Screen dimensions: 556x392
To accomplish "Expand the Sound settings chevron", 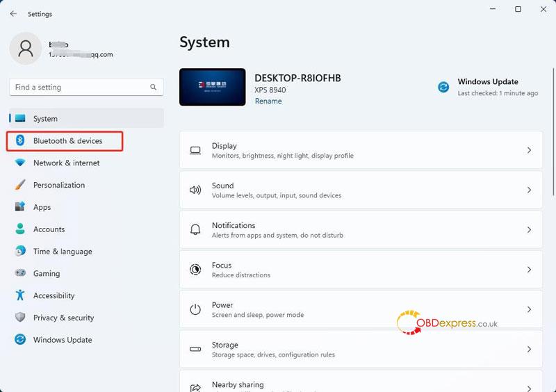I will click(x=529, y=190).
